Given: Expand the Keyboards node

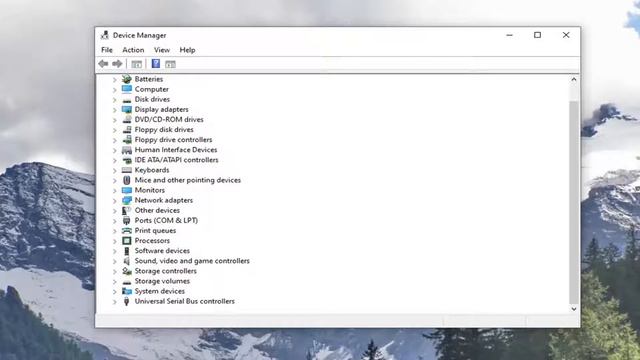Looking at the screenshot, I should coord(115,170).
